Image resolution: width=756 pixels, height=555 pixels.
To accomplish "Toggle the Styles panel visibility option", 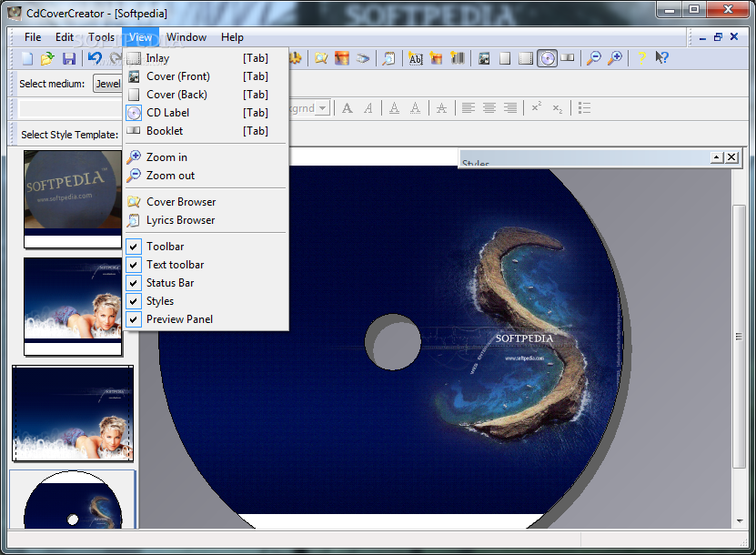I will [207, 301].
